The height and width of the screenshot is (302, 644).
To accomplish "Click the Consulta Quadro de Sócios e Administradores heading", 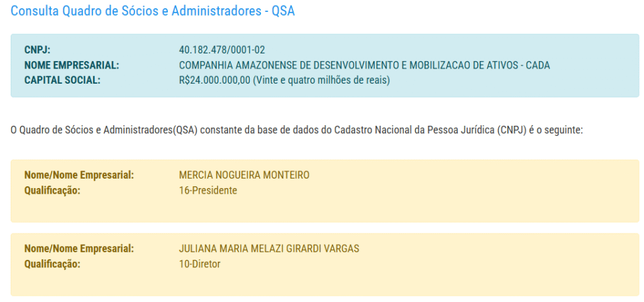I will coord(152,11).
